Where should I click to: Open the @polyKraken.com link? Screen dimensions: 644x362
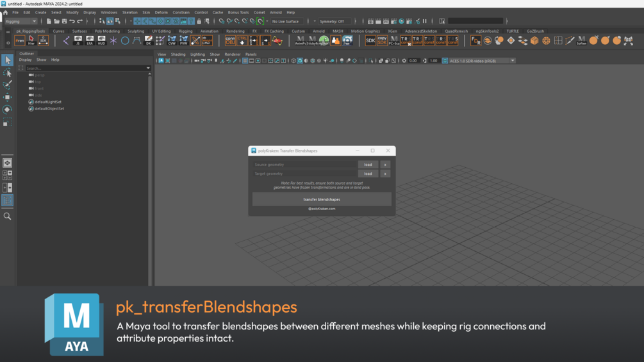click(322, 208)
